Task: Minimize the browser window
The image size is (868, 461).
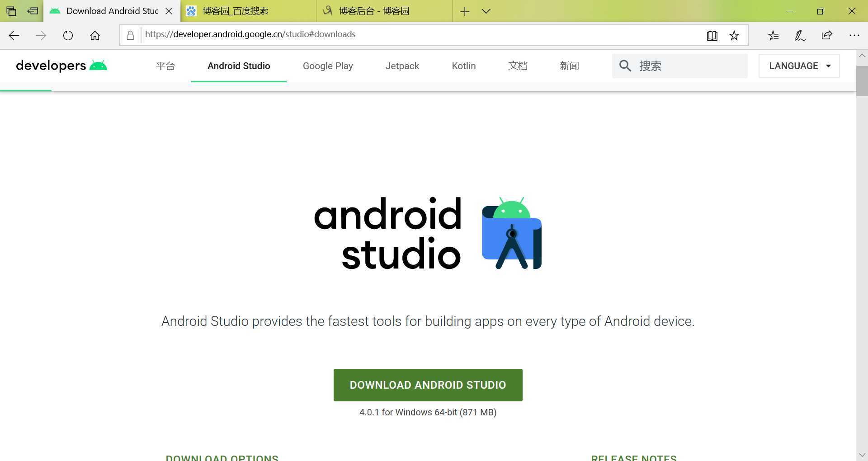Action: coord(790,11)
